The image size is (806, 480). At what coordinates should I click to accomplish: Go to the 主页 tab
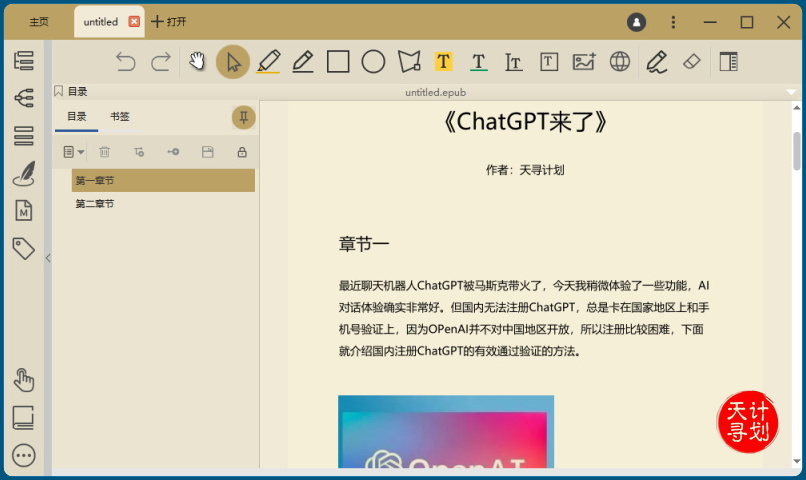39,22
